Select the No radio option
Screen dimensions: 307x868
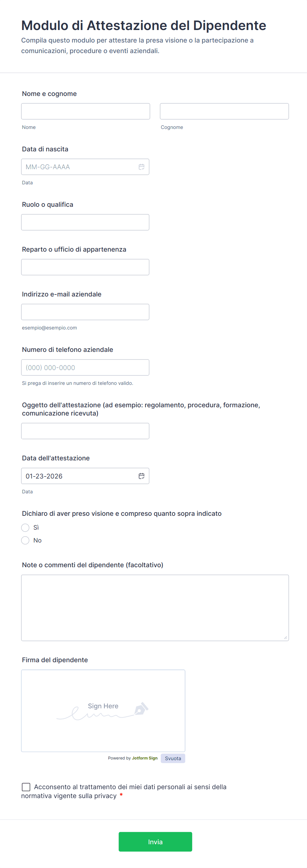[25, 540]
